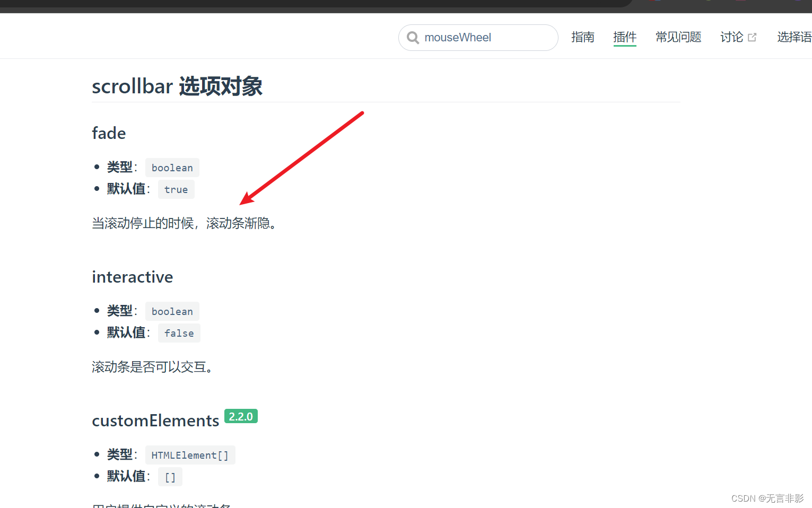Click the customElements section heading

pos(155,421)
